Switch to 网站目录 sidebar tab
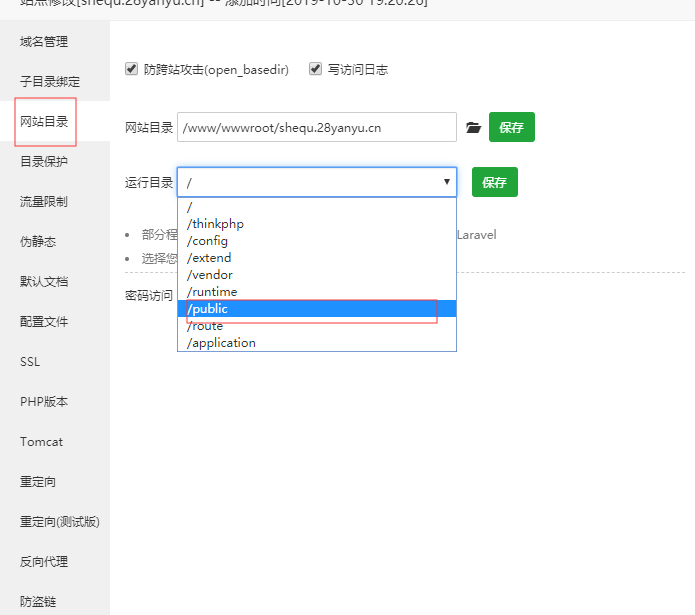The width and height of the screenshot is (695, 615). point(55,121)
